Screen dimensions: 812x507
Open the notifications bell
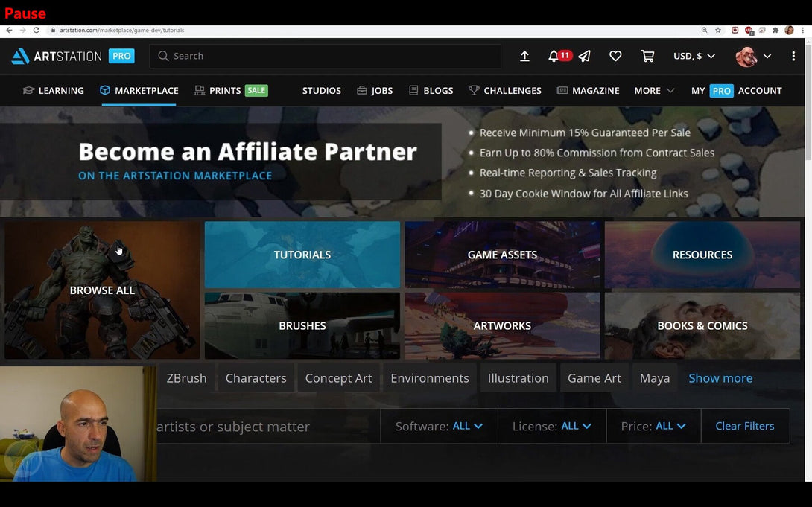pyautogui.click(x=554, y=56)
